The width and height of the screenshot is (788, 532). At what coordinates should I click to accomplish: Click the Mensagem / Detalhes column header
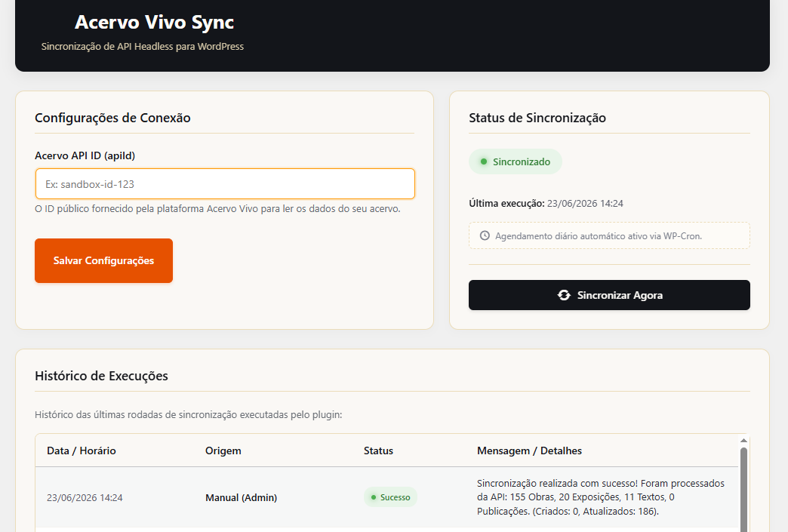[x=529, y=451]
